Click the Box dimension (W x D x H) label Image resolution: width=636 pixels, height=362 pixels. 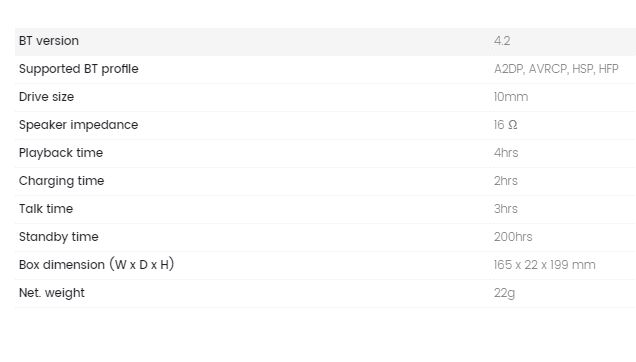(x=97, y=265)
